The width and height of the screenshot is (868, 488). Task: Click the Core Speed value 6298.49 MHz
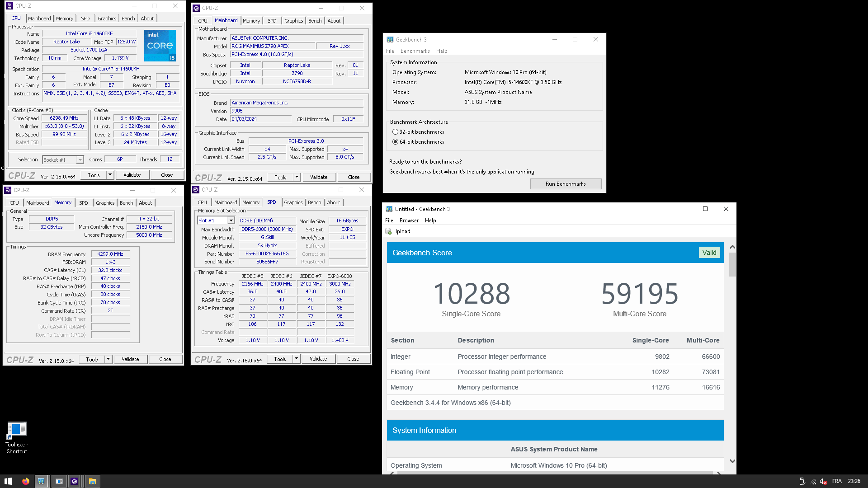64,118
